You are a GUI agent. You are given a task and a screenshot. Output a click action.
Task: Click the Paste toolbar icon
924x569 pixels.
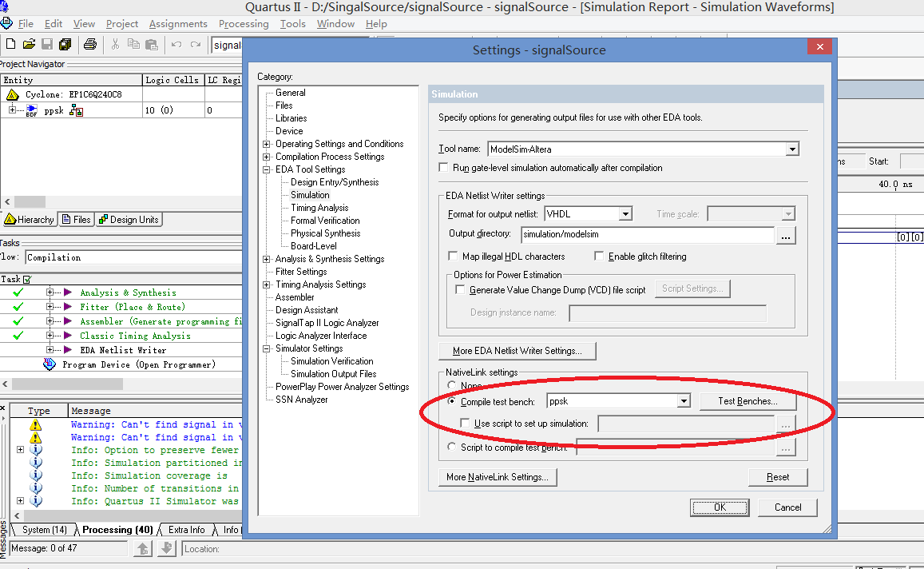152,44
